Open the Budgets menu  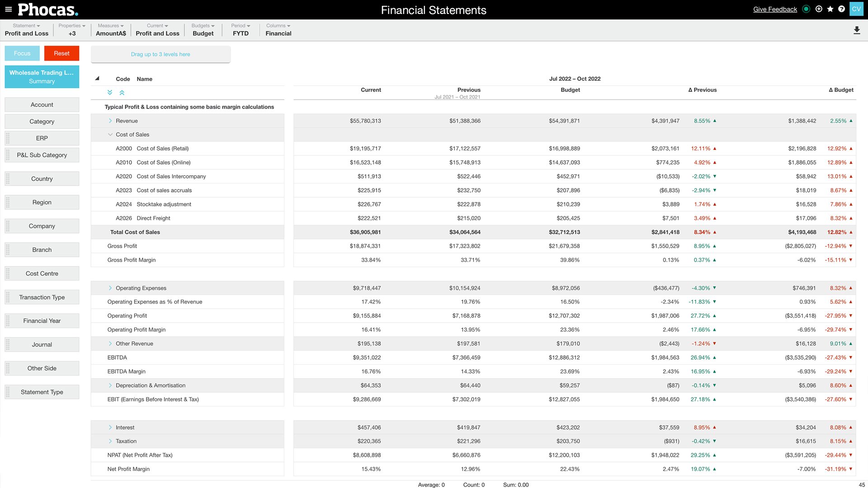203,30
